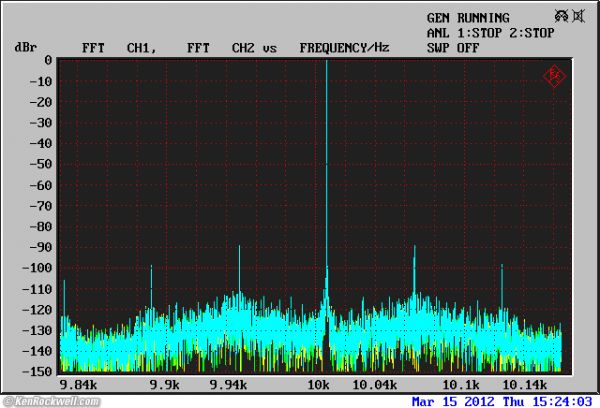The height and width of the screenshot is (408, 600).
Task: Click the FREQUENCY/Hz axis title
Action: click(344, 48)
